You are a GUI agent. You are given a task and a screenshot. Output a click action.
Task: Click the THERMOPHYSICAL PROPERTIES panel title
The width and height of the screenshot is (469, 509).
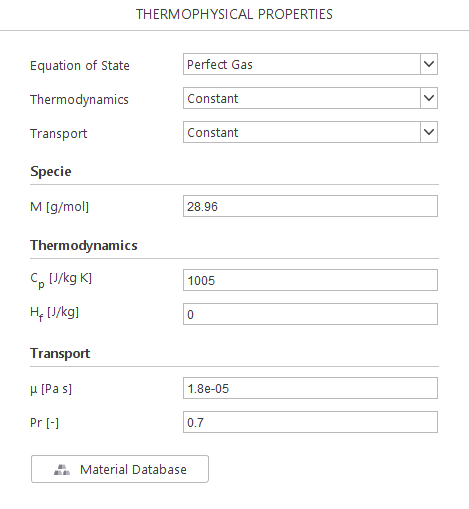[234, 14]
